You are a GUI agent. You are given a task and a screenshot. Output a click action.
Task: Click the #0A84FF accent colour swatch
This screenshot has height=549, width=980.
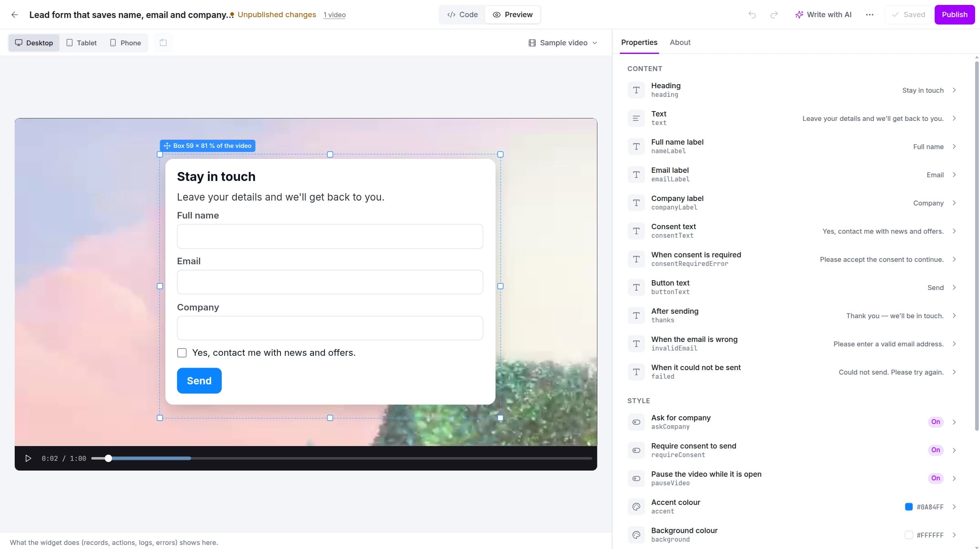[x=909, y=507]
